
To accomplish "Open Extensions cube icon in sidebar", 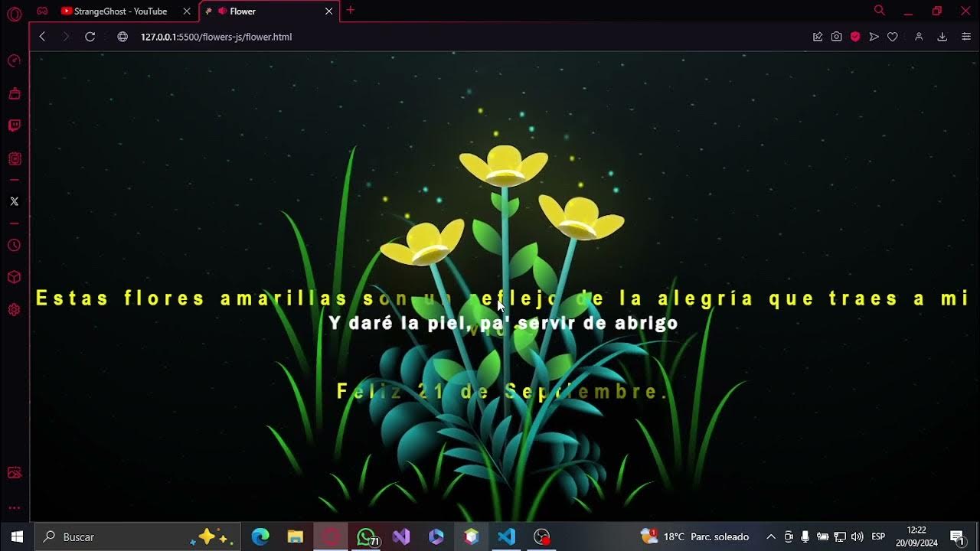I will 14,277.
